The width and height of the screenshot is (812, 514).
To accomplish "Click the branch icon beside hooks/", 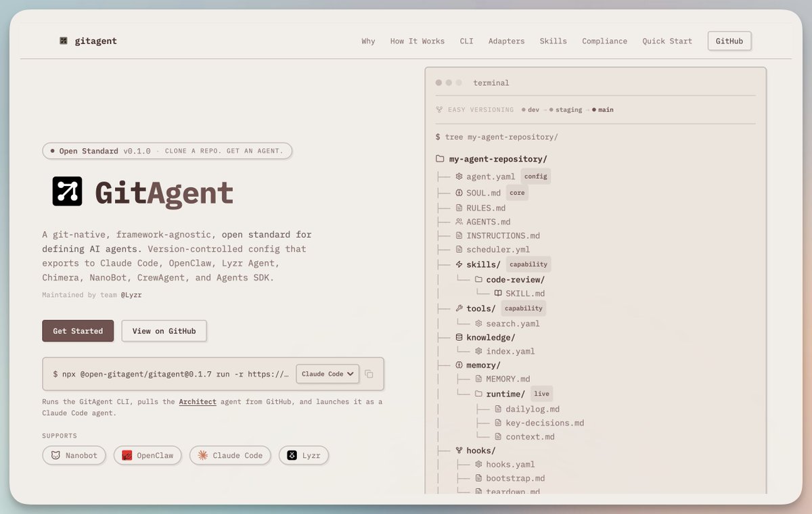I will [x=459, y=450].
